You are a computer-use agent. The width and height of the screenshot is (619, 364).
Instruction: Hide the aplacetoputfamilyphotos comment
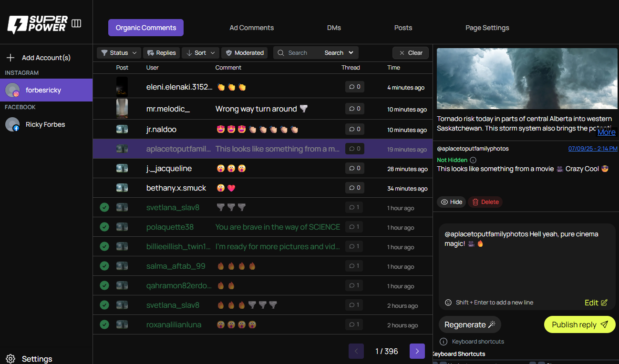pyautogui.click(x=452, y=202)
